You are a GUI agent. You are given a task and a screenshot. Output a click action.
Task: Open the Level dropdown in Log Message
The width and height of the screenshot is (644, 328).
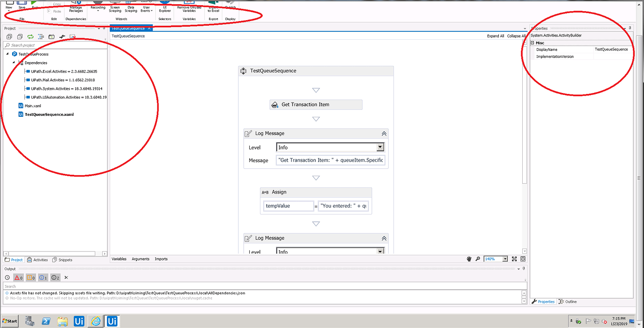380,147
